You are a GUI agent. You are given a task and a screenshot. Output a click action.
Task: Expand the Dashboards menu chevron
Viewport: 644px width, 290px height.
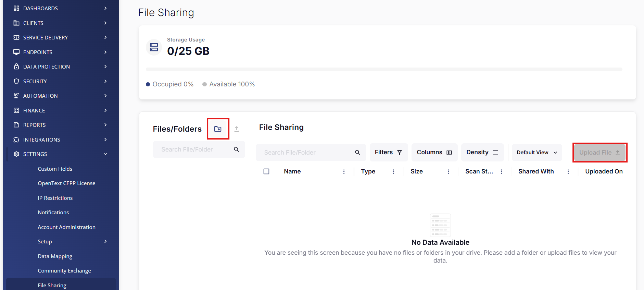[105, 8]
